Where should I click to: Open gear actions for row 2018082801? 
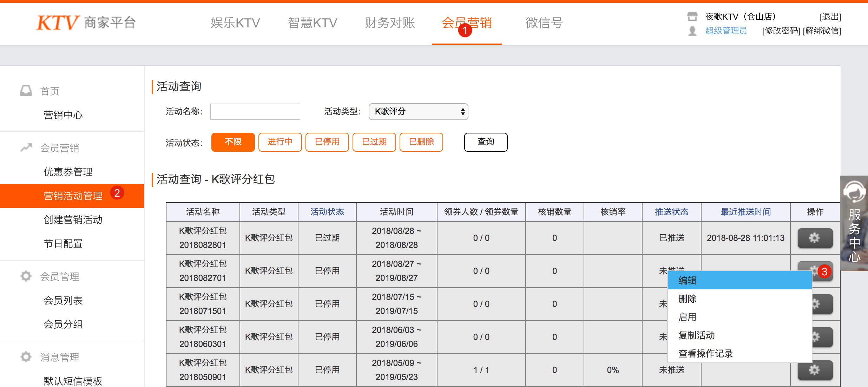tap(815, 238)
